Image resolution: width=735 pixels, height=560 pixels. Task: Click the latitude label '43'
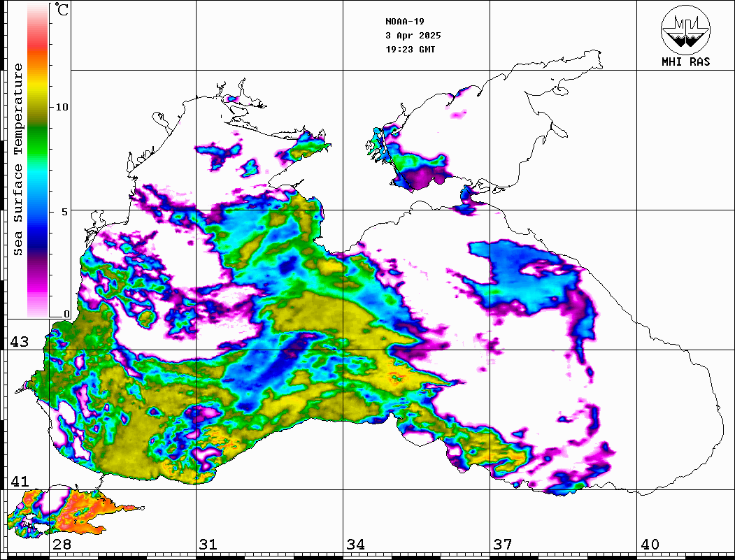[x=20, y=342]
